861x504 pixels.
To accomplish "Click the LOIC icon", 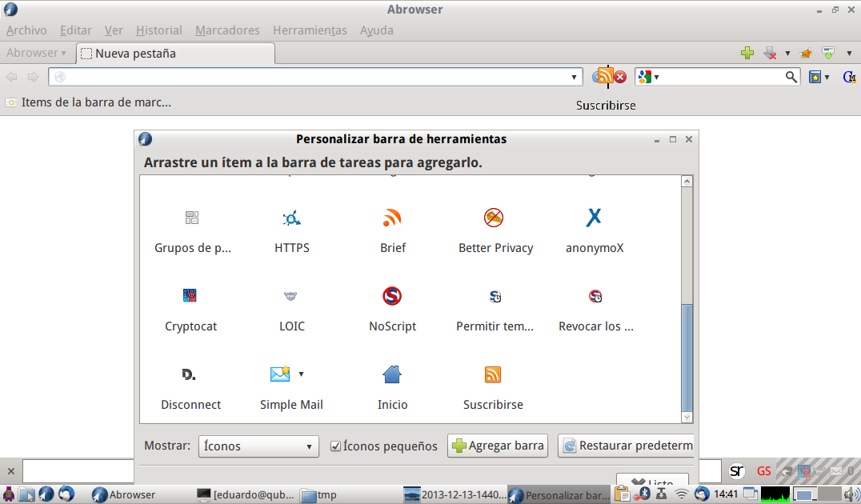I will pyautogui.click(x=291, y=296).
